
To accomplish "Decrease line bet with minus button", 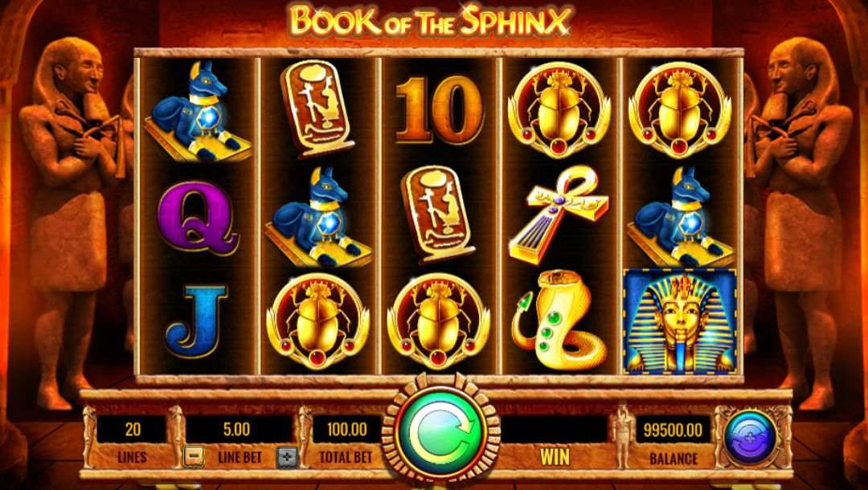I will 194,457.
